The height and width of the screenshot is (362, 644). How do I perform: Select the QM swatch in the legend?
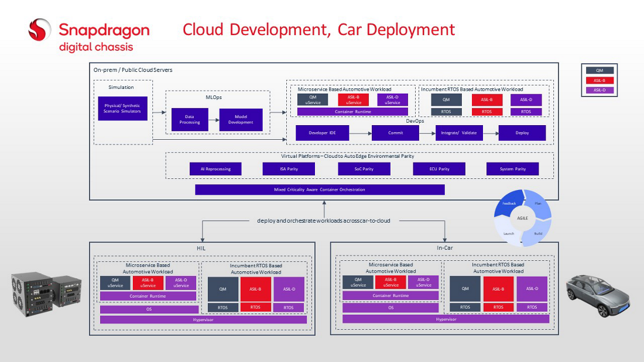[599, 71]
